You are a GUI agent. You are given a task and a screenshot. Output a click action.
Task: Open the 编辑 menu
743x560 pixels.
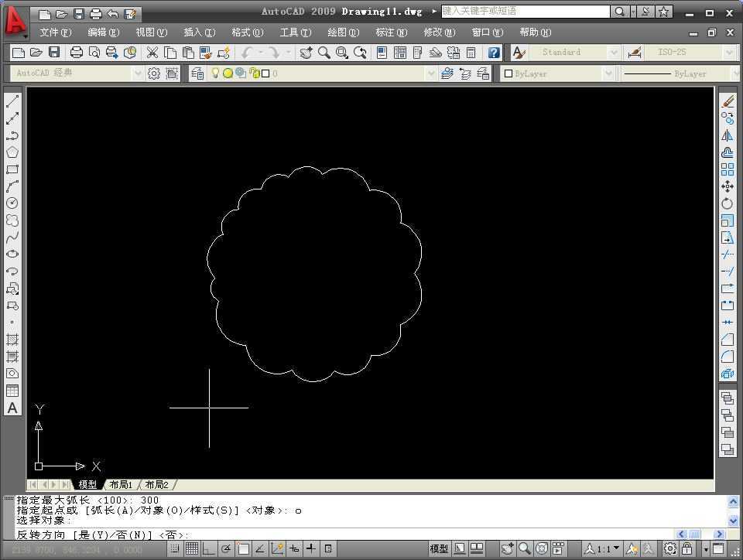[x=103, y=32]
